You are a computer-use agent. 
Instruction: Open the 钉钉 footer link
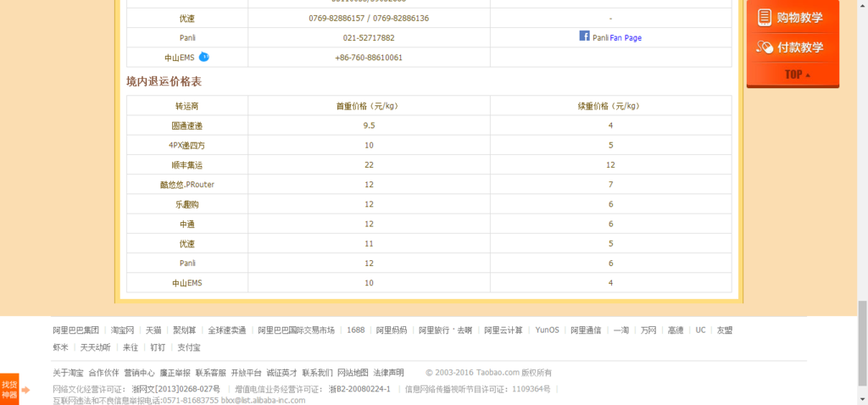click(157, 347)
